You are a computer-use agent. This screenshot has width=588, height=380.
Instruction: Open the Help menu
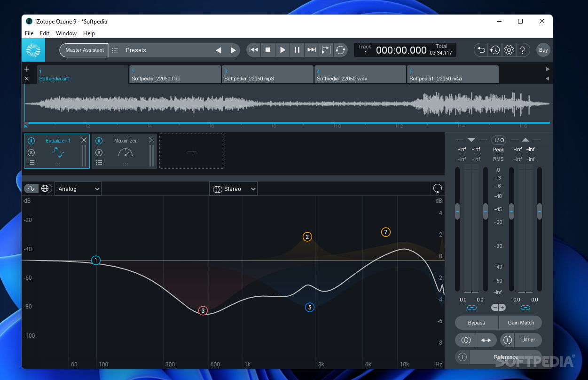coord(89,33)
